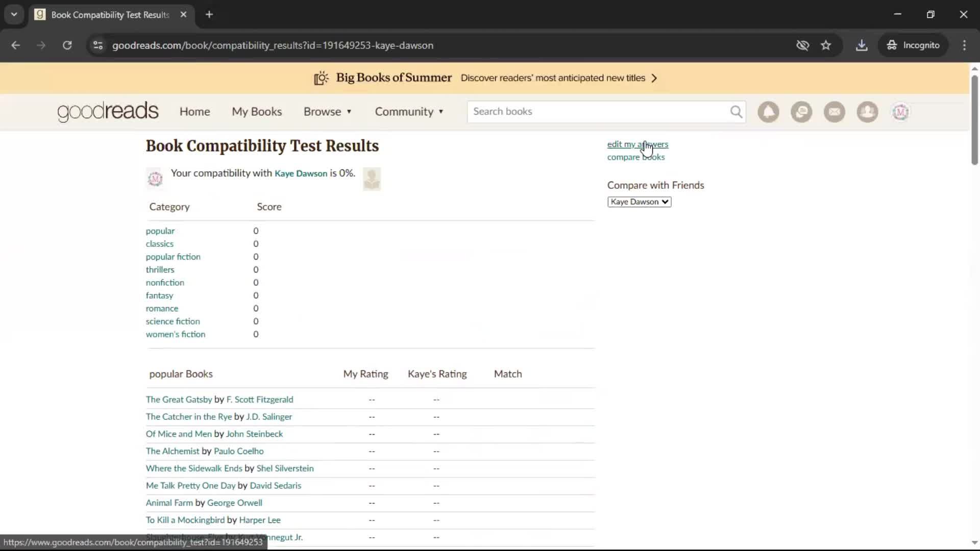This screenshot has width=980, height=551.
Task: Open the romance category link
Action: click(x=162, y=309)
